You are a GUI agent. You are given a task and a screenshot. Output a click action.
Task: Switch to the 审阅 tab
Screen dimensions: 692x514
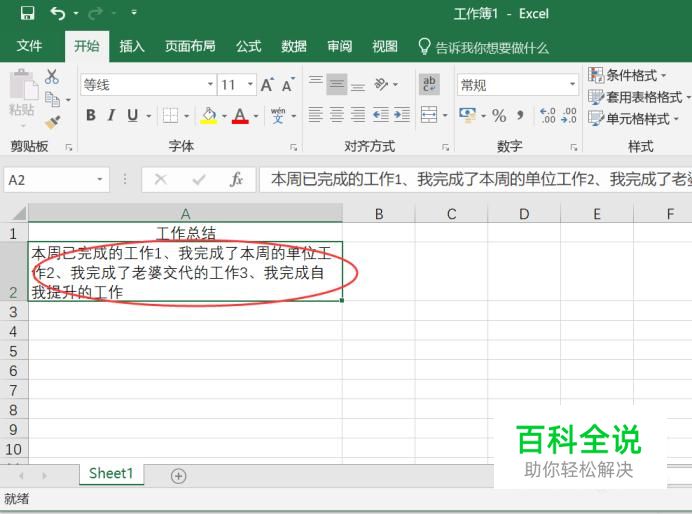pos(339,46)
